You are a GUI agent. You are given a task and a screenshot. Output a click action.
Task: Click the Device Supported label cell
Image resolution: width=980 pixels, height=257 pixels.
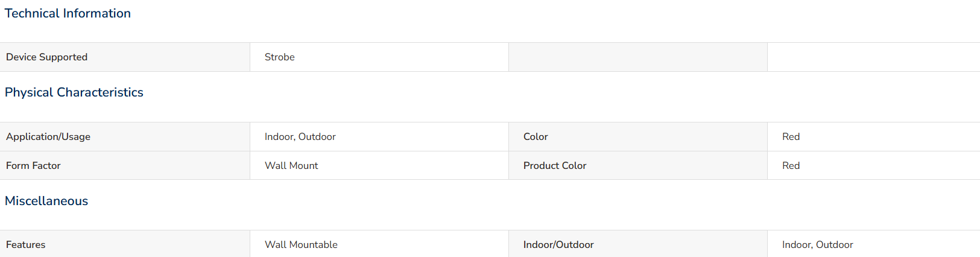point(125,57)
